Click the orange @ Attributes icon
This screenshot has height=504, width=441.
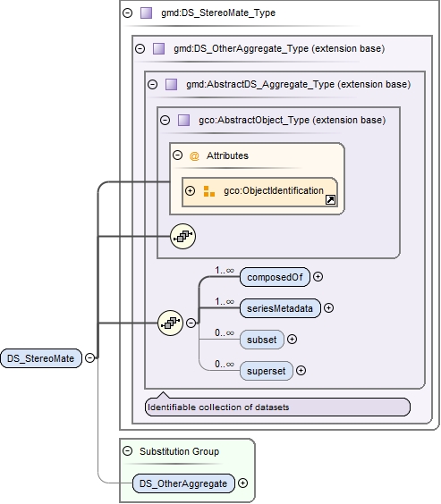pyautogui.click(x=194, y=155)
